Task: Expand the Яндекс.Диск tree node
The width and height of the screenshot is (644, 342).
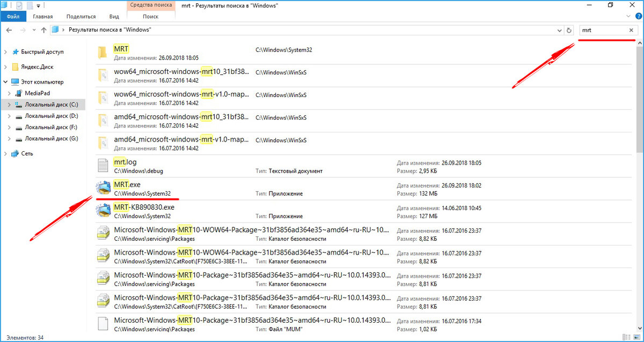Action: 5,67
